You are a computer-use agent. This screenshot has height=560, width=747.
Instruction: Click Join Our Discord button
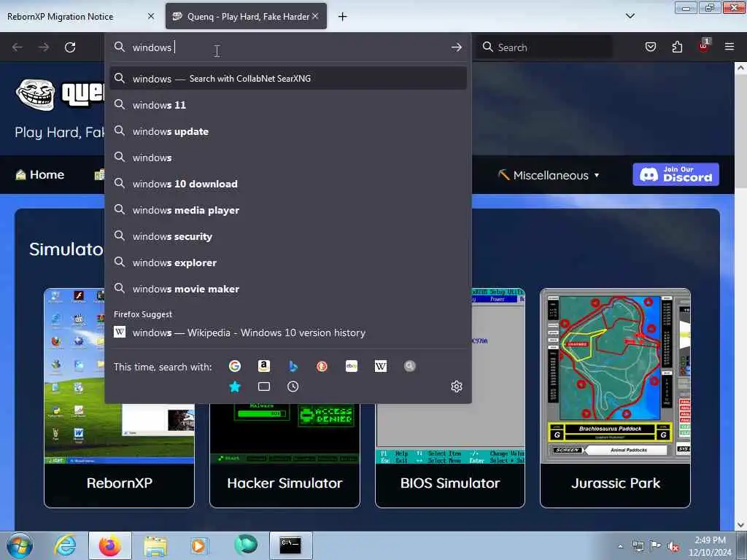pos(676,174)
